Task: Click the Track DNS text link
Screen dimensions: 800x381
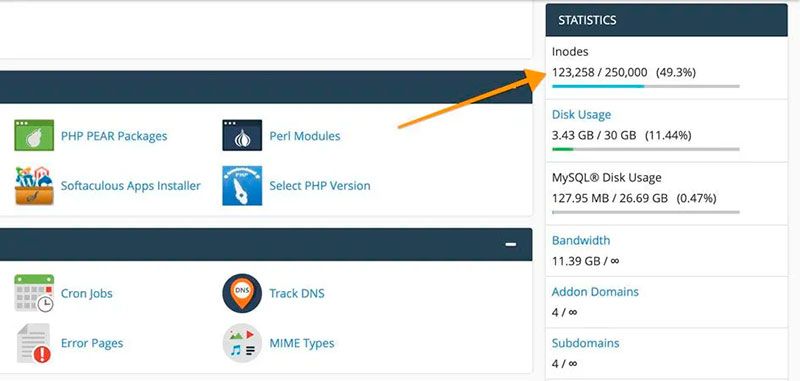Action: pos(296,293)
